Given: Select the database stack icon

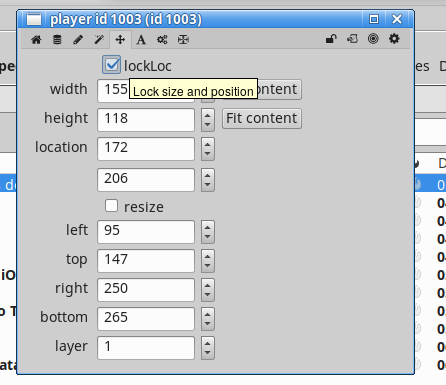Looking at the screenshot, I should click(57, 40).
